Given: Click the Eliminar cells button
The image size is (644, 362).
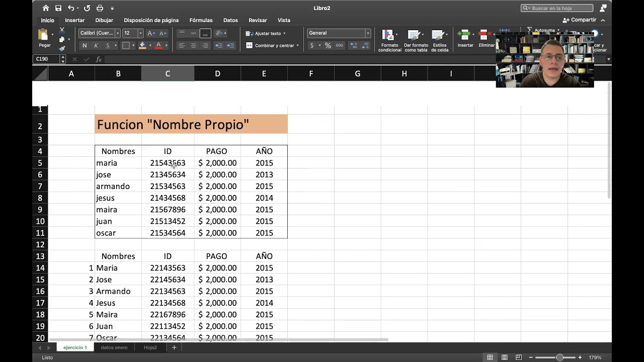Looking at the screenshot, I should 486,39.
